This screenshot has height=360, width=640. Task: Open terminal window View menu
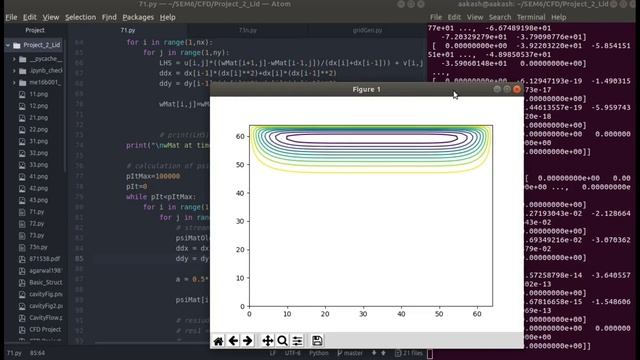[x=475, y=17]
